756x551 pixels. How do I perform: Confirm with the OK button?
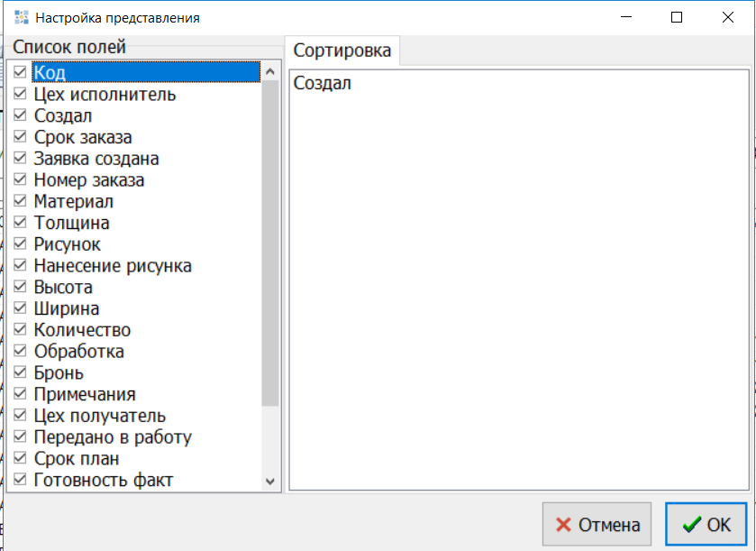click(706, 525)
